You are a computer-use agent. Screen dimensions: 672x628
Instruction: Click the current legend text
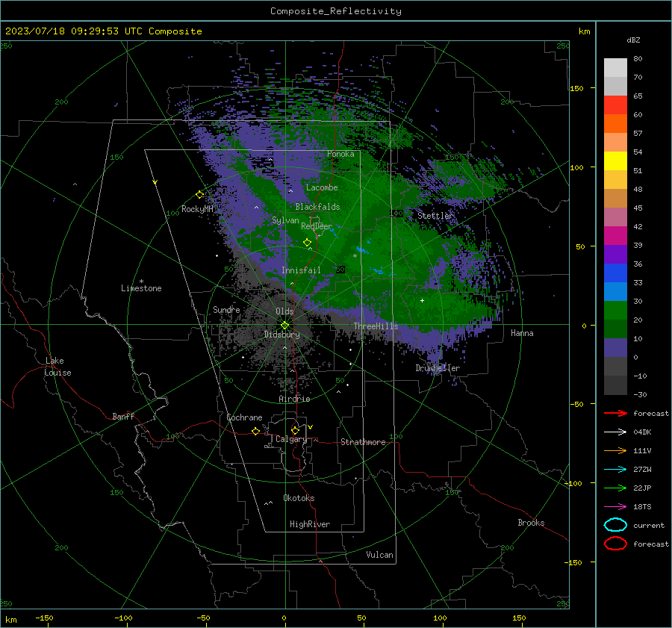[x=648, y=525]
